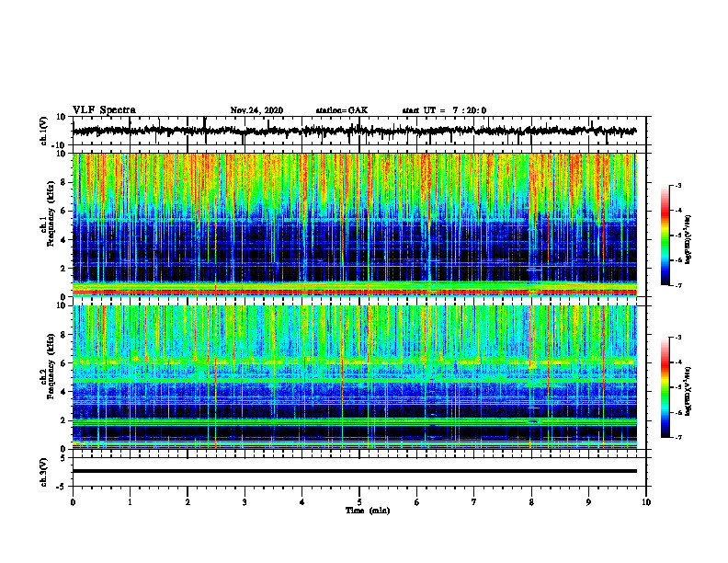Click the ch.2 colorbar "log(PSD)" label

click(688, 391)
